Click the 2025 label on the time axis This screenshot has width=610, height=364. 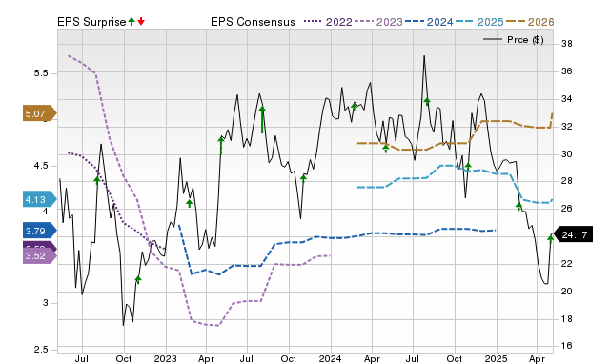[x=496, y=358]
